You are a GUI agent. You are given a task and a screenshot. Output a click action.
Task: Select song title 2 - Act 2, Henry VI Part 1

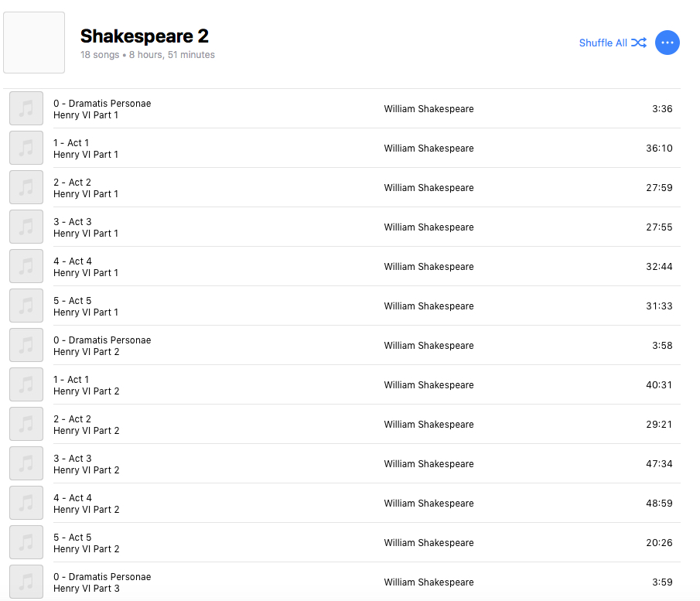click(73, 183)
